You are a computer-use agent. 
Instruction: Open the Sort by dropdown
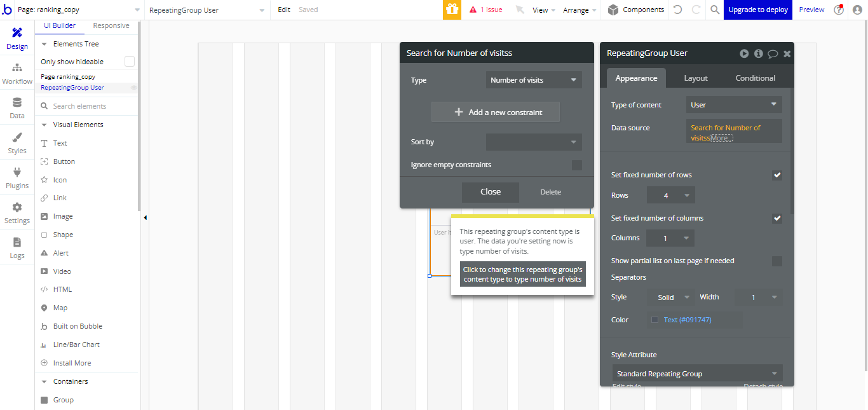pos(534,142)
